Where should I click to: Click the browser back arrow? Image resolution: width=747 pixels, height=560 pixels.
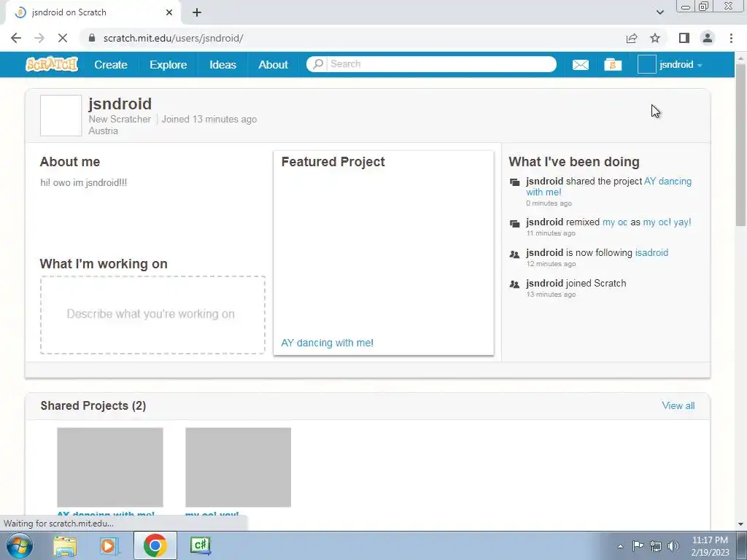click(16, 38)
